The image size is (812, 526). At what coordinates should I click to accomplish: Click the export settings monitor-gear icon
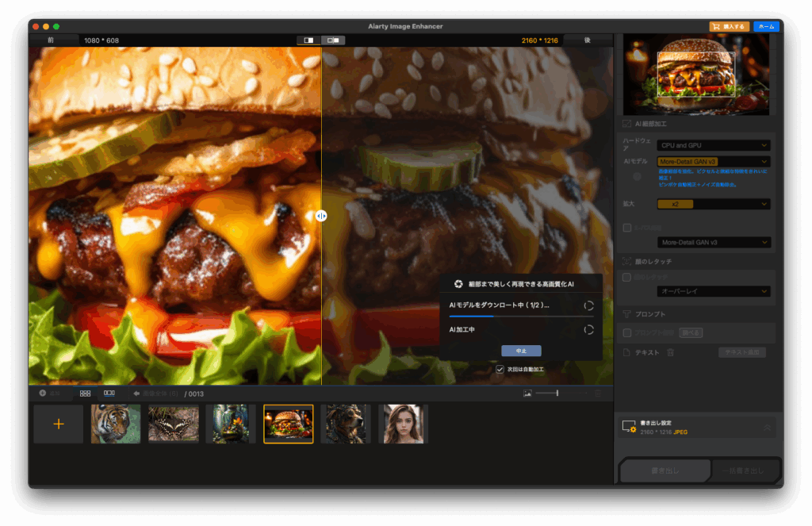(629, 427)
